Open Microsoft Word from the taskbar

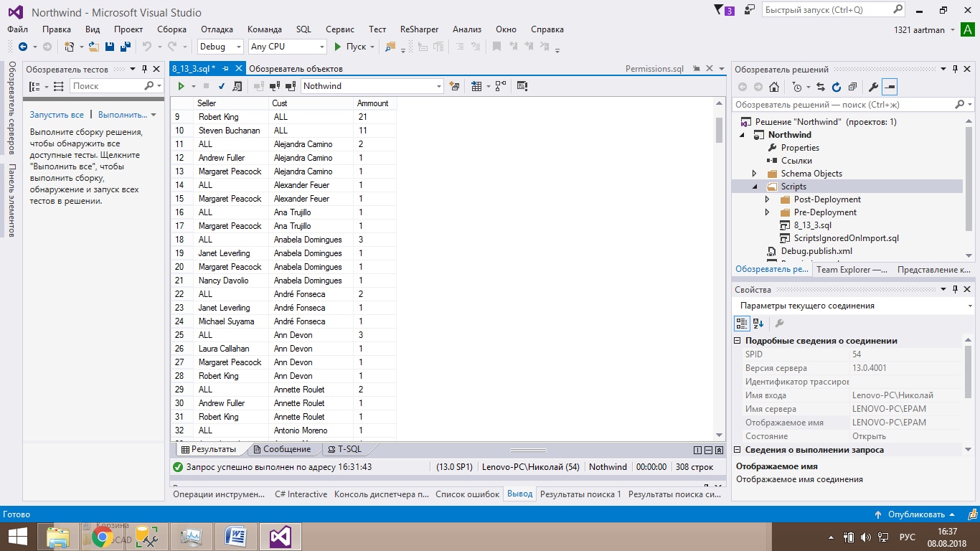(x=236, y=537)
